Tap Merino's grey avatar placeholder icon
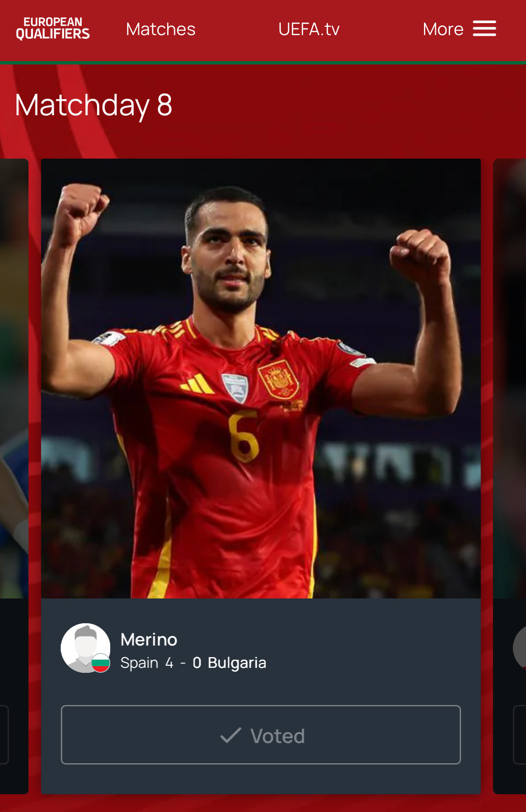This screenshot has height=812, width=526. tap(85, 648)
